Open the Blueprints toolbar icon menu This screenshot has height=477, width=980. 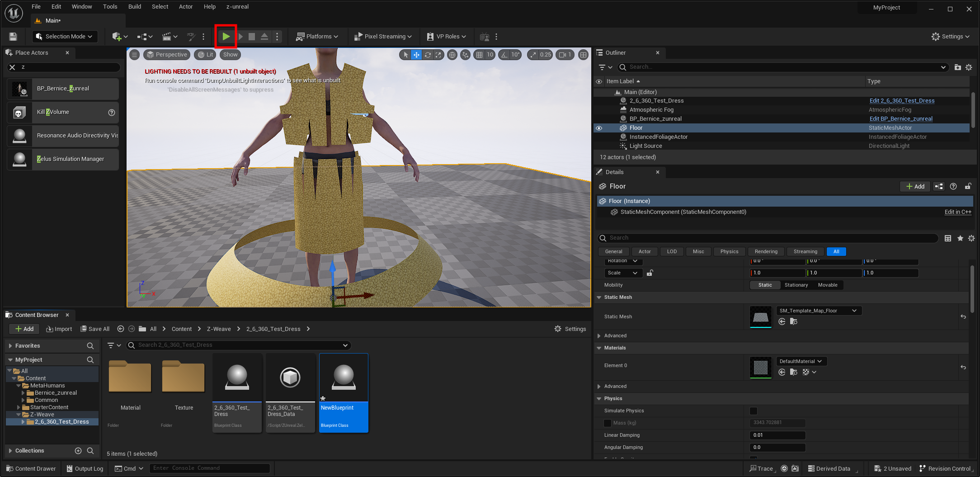(x=145, y=37)
